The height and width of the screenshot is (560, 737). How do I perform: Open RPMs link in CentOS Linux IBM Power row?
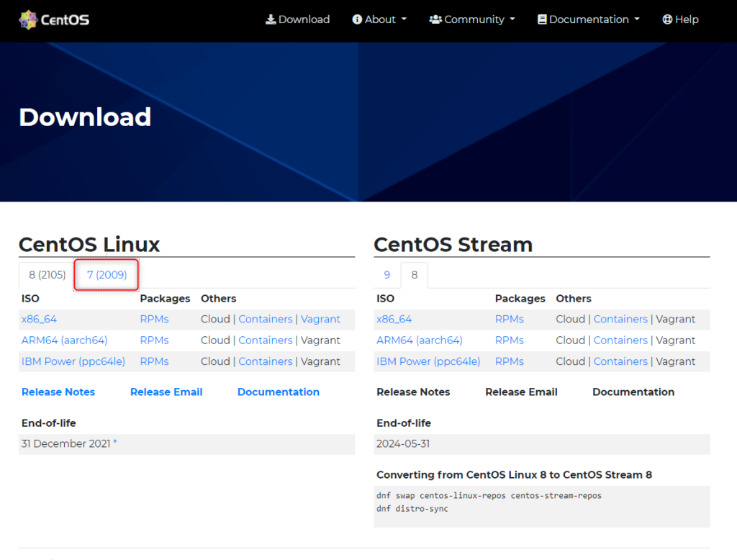[x=154, y=361]
